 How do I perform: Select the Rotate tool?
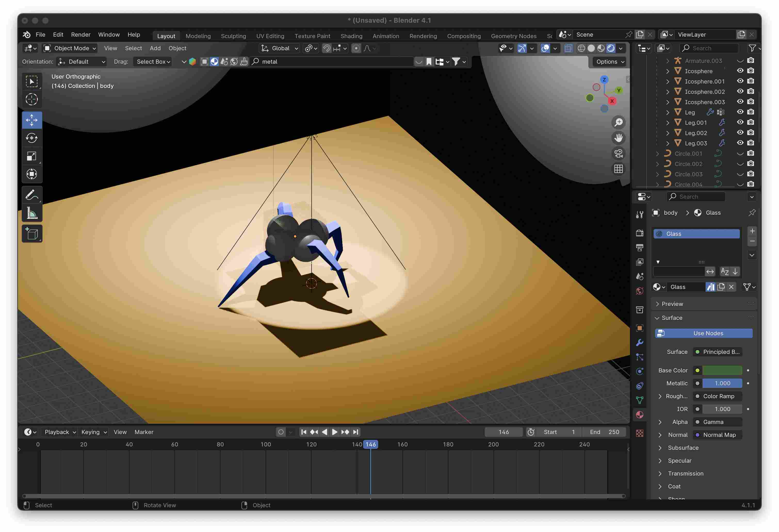pyautogui.click(x=32, y=138)
